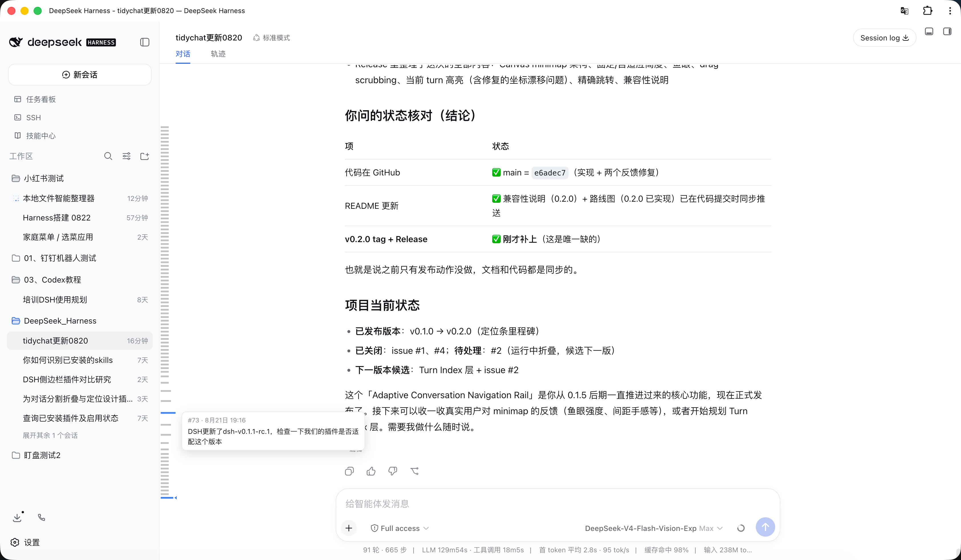Image resolution: width=961 pixels, height=560 pixels.
Task: Open 培训DSH使用规划 conversation
Action: 80,300
